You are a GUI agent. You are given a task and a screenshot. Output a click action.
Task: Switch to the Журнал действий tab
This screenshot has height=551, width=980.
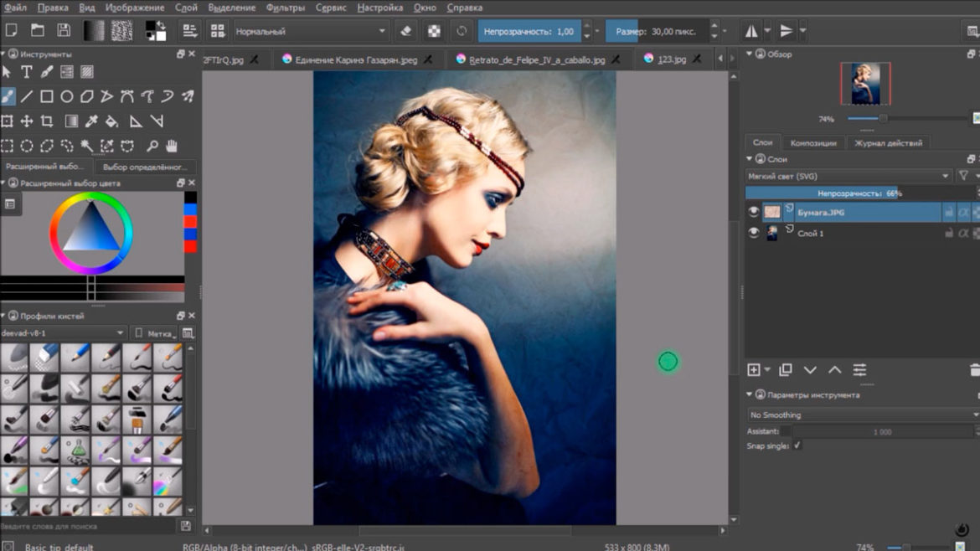click(x=888, y=143)
